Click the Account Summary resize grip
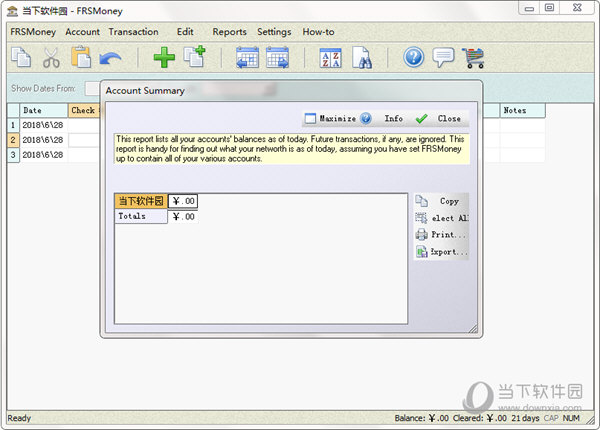 (473, 328)
